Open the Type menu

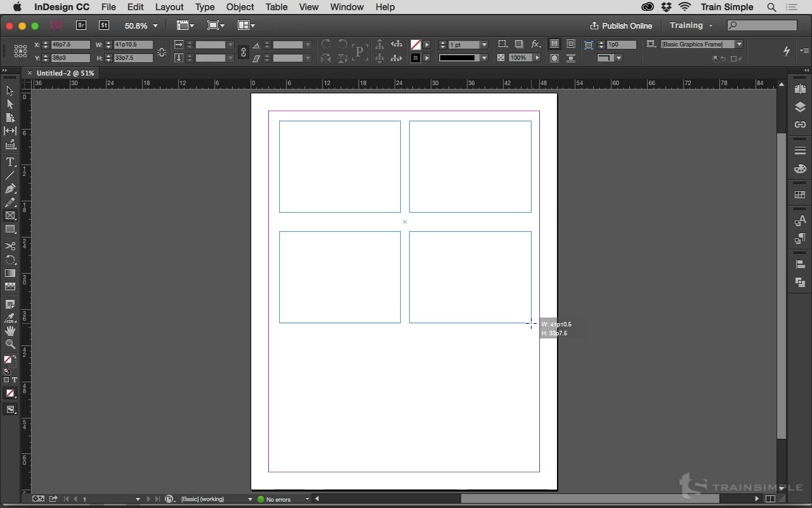tap(204, 7)
